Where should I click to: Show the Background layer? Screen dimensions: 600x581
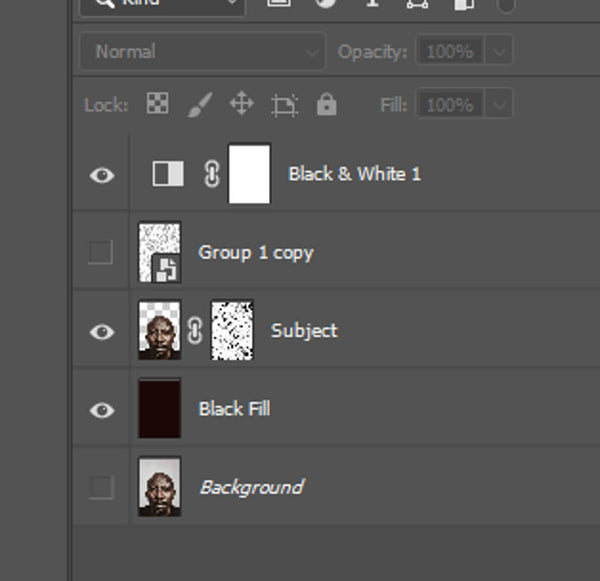tap(101, 487)
